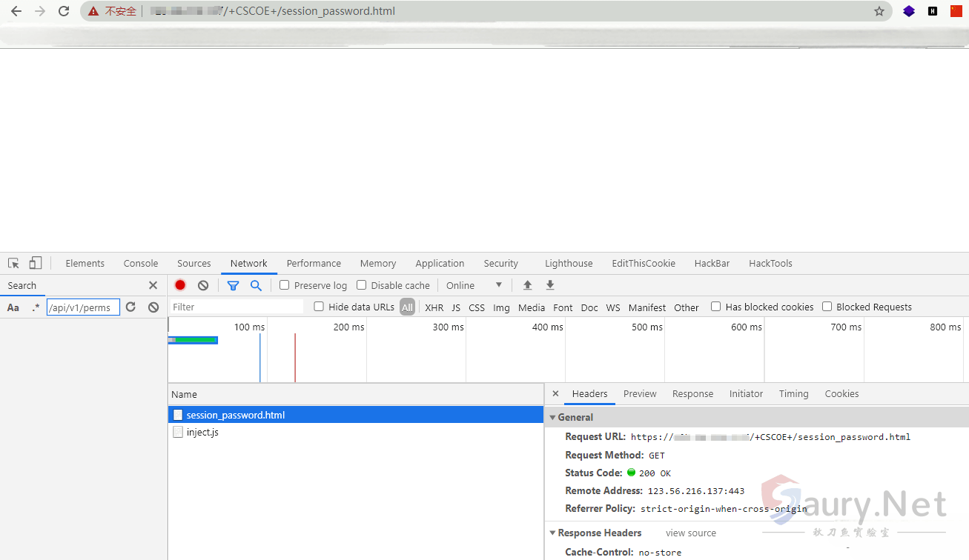Viewport: 969px width, 560px height.
Task: Check the Disable cache option
Action: click(x=361, y=285)
